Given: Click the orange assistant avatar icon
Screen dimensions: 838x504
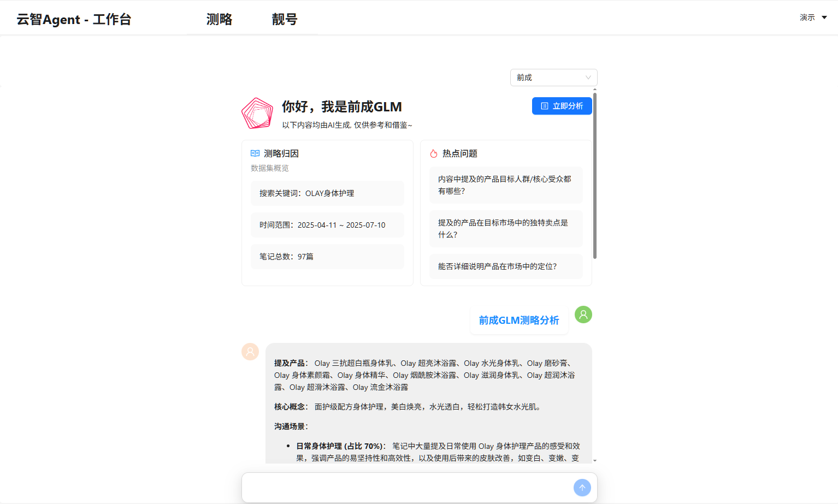Looking at the screenshot, I should click(x=250, y=352).
